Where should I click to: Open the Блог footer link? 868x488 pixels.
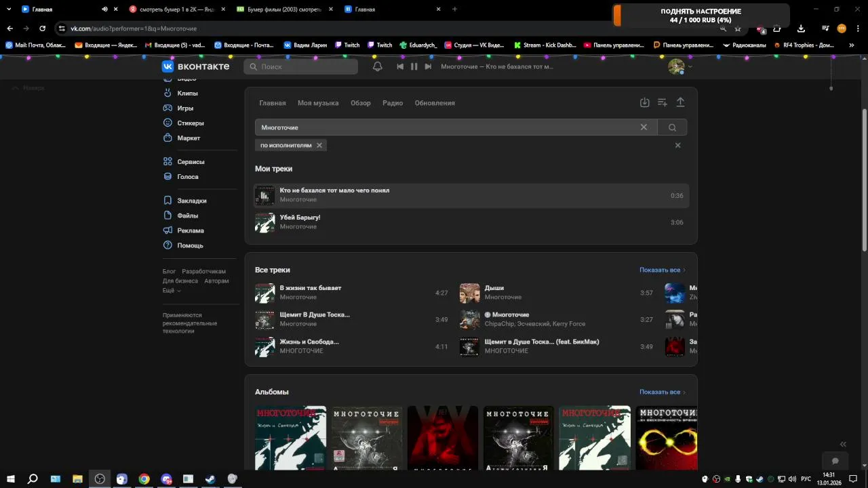click(169, 271)
